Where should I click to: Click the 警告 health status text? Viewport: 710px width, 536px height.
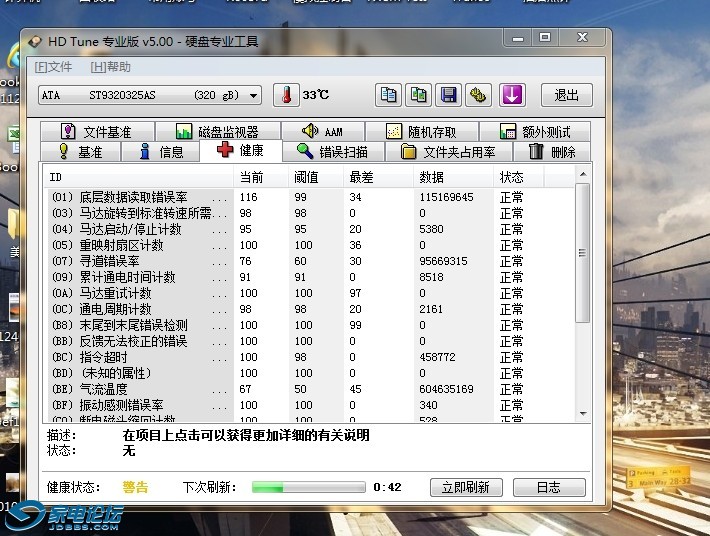(x=135, y=487)
